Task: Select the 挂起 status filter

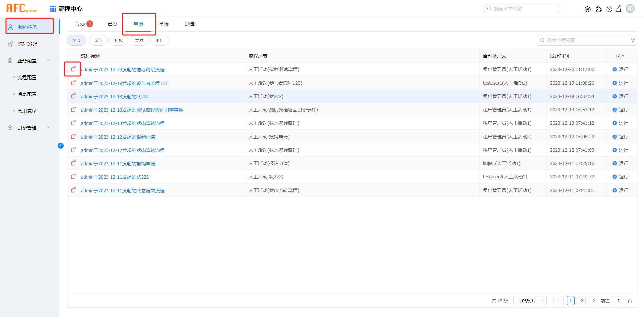Action: click(x=118, y=40)
